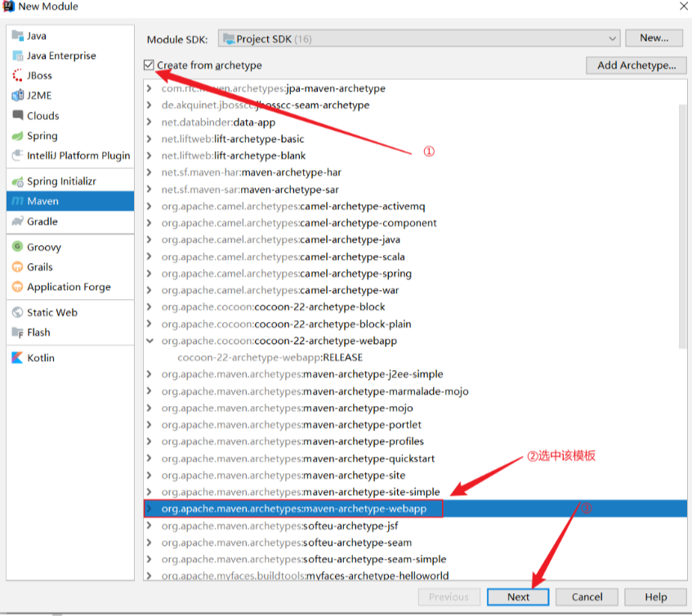Screen dimensions: 692x616
Task: Expand maven-archetype-quickstart node
Action: tap(150, 458)
